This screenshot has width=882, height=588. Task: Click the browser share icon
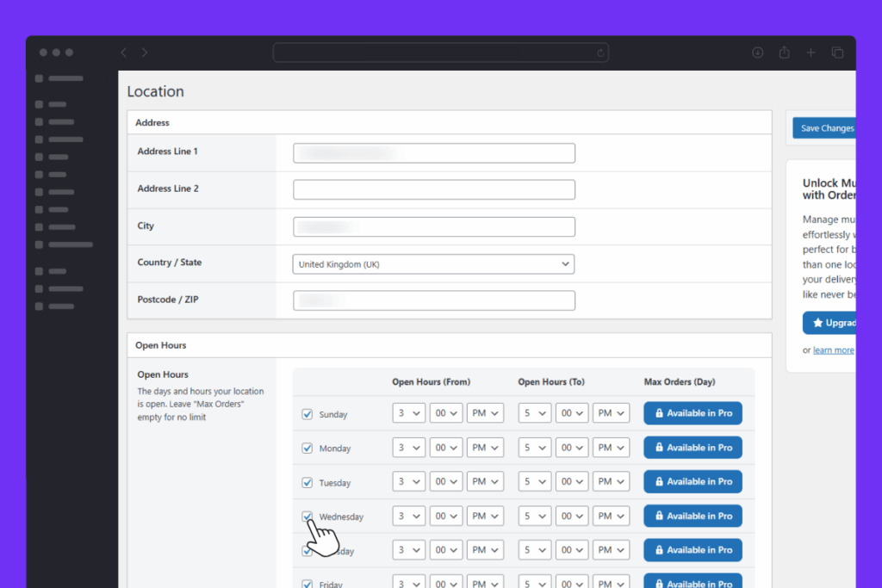coord(784,53)
